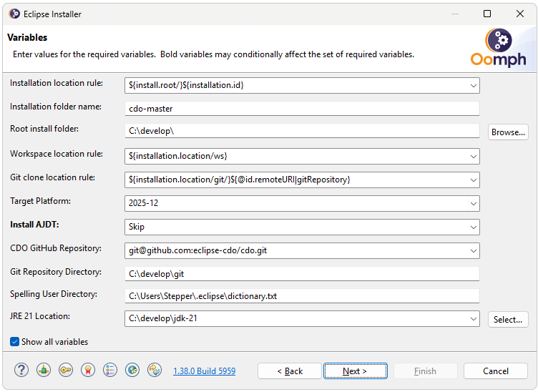
Task: Click the Next button
Action: (x=355, y=371)
